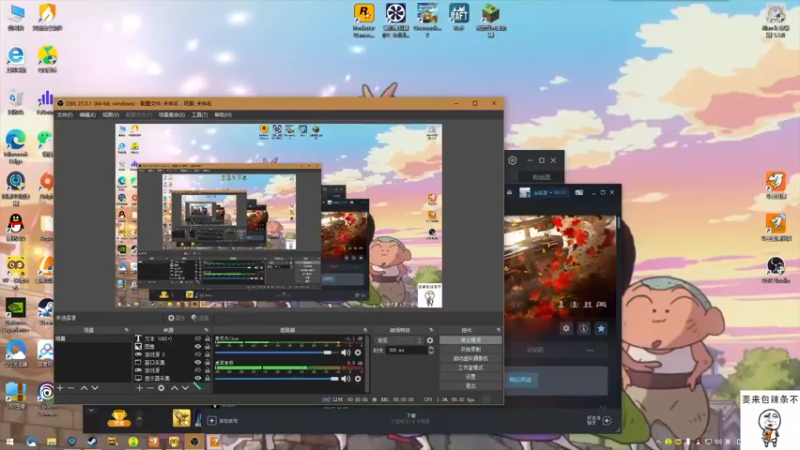Open Steam more options ellipsis
The image size is (800, 450).
(590, 350)
